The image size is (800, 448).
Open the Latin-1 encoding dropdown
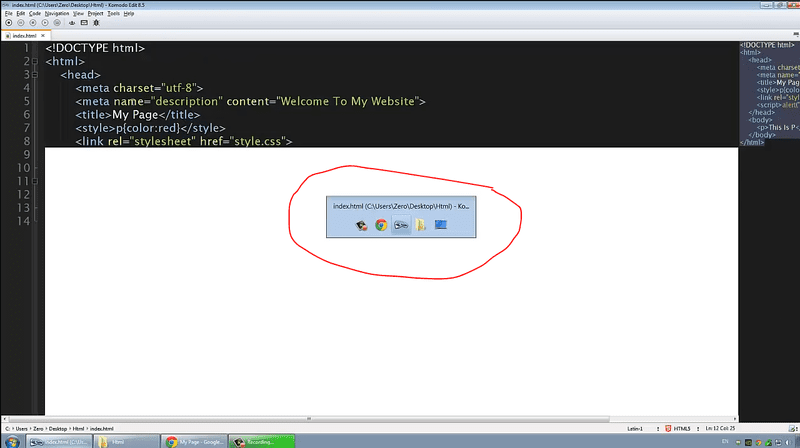point(643,429)
